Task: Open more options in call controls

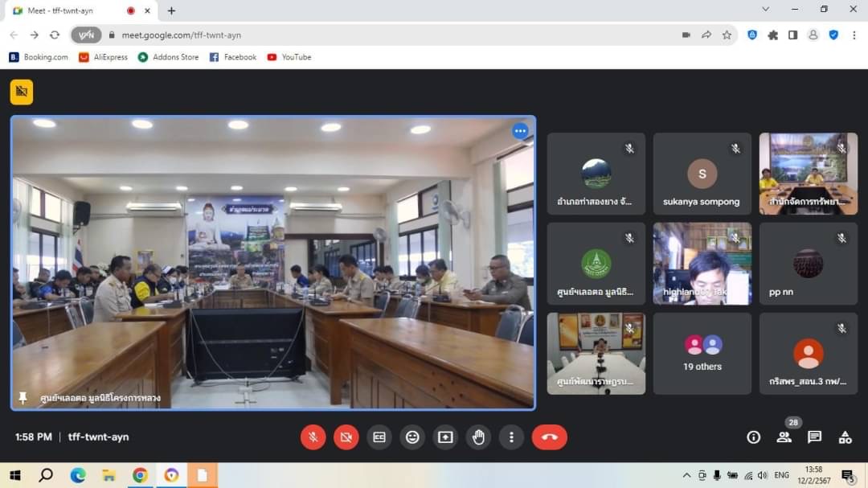Action: (x=511, y=437)
